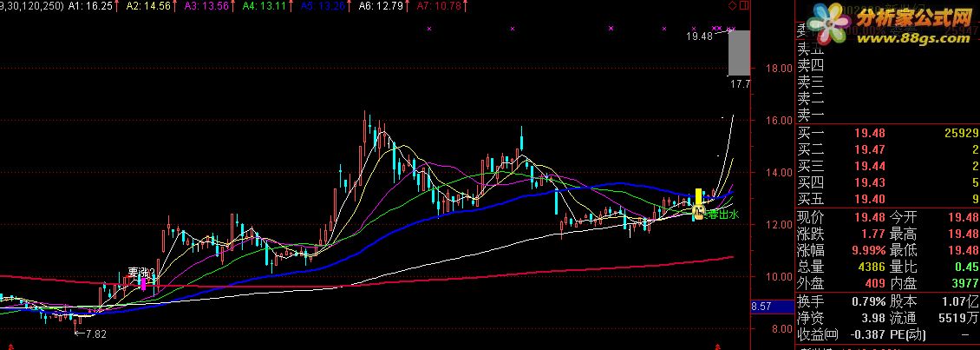This screenshot has width=980, height=350.
Task: Click the 10.00 price axis label
Action: [x=778, y=277]
